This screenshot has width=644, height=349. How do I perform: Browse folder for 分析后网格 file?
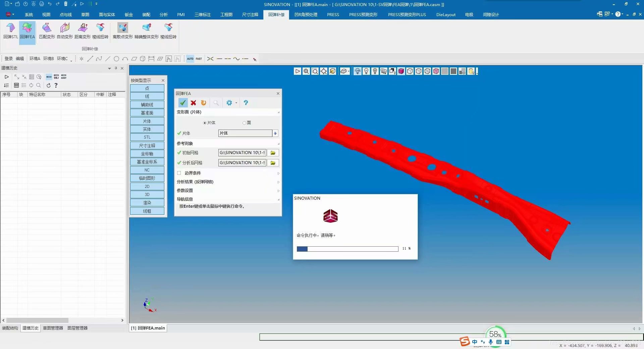(273, 163)
